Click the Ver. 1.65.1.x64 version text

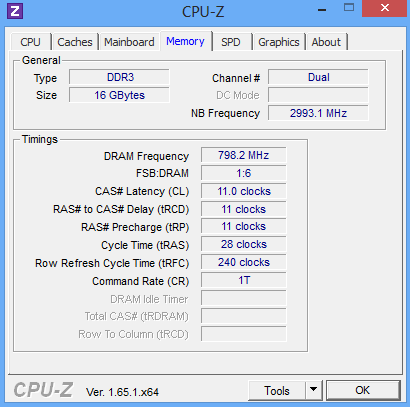pos(122,392)
